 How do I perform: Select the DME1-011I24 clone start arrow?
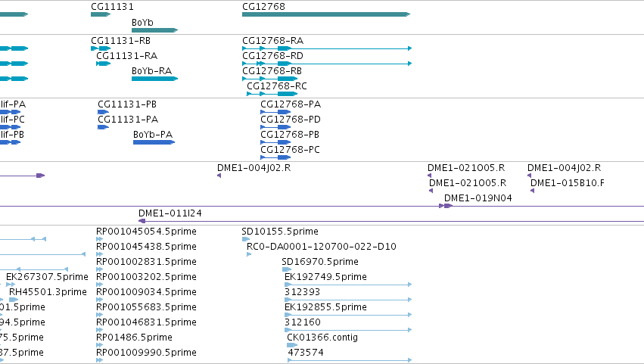click(142, 221)
